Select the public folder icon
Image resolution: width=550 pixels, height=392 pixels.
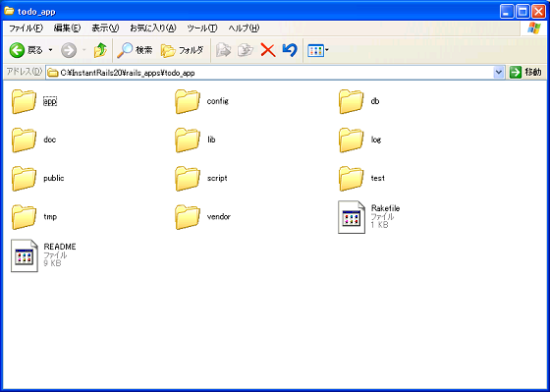(x=24, y=179)
